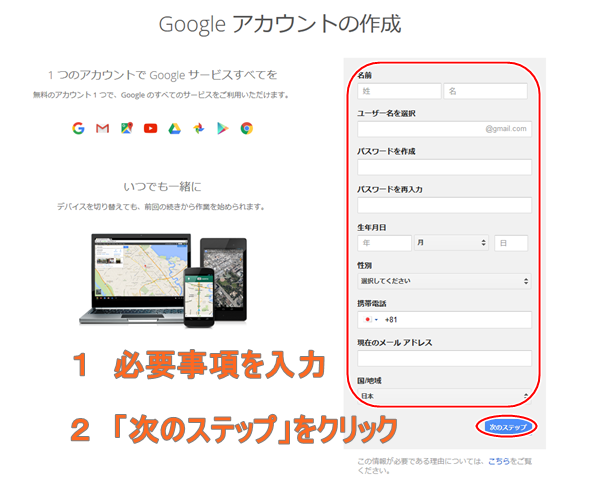Click the 日 birth day field
This screenshot has height=477, width=600.
[511, 243]
